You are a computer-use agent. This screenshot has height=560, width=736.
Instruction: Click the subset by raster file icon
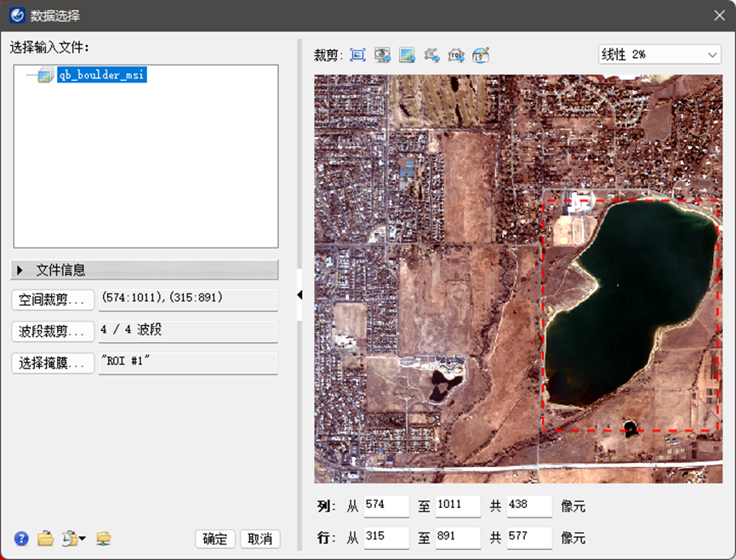coord(407,55)
